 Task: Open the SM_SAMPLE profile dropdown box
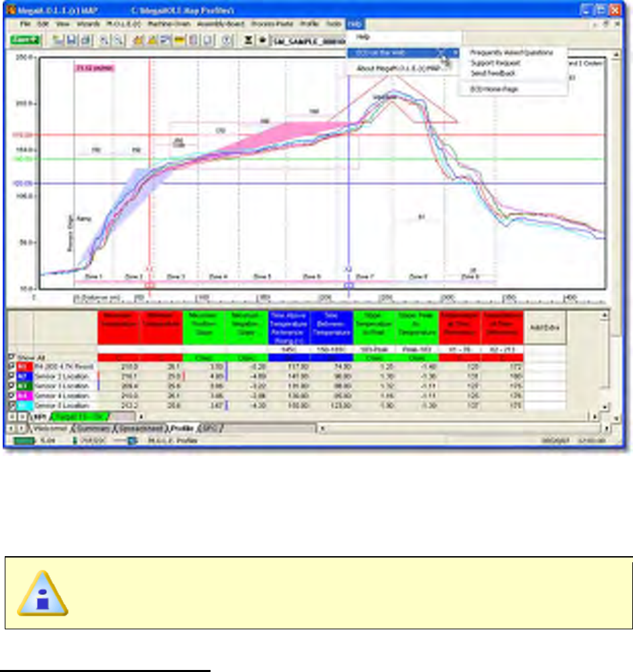tap(308, 41)
